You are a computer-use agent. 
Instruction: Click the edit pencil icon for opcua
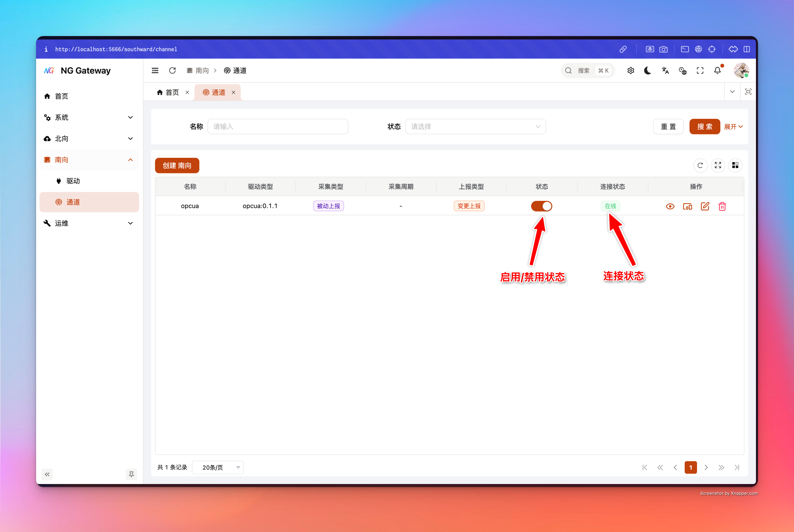[x=705, y=206]
